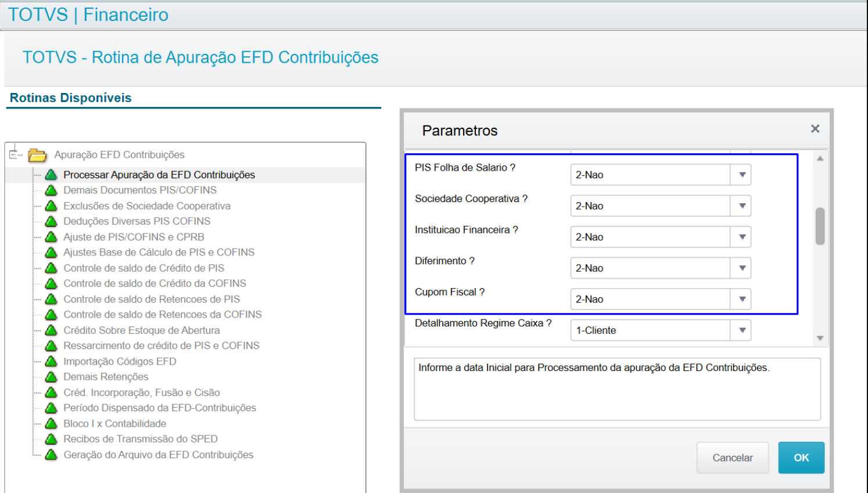Click the Apuração EFD Contribuições root label

(119, 155)
